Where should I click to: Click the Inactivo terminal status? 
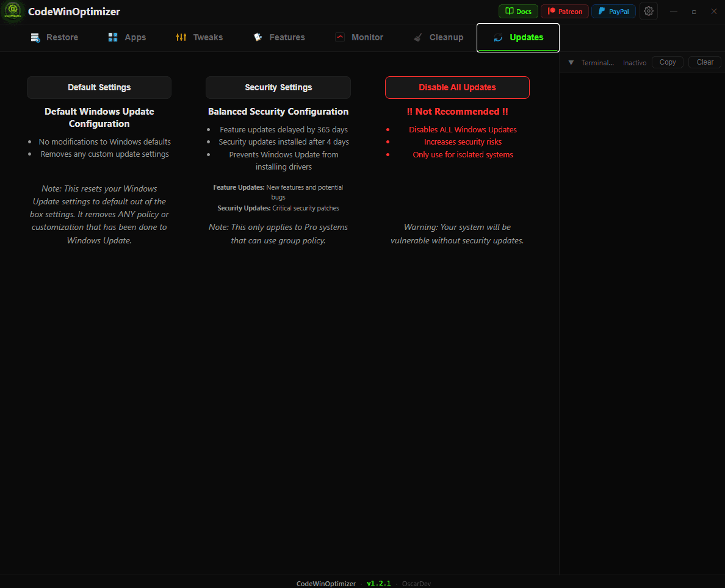click(x=635, y=62)
